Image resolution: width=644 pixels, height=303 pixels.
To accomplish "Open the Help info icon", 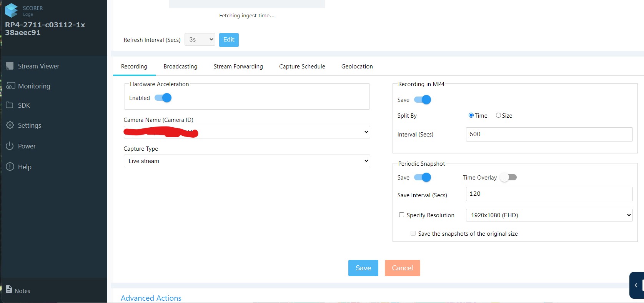I will tap(10, 166).
